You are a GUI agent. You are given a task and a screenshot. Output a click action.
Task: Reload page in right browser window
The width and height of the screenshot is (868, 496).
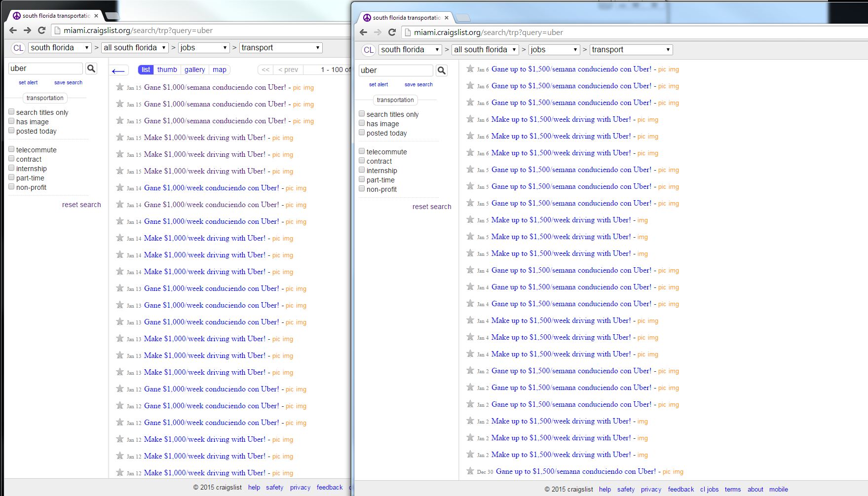tap(392, 33)
